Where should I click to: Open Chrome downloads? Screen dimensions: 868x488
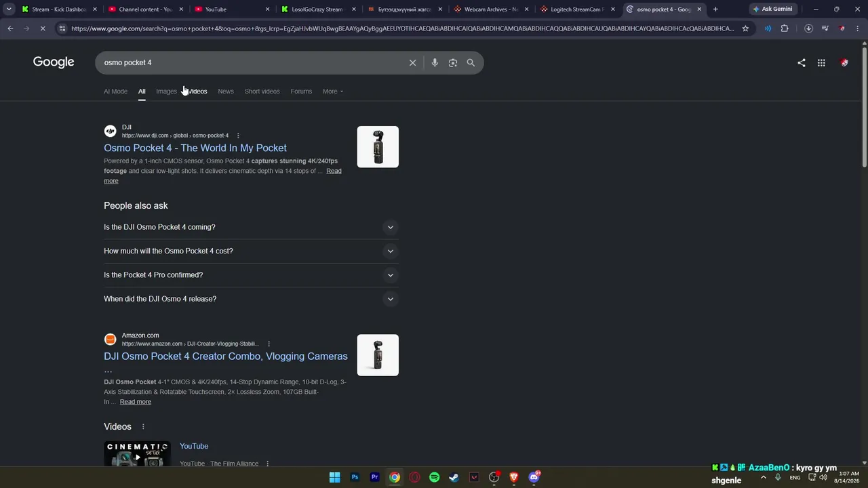click(808, 28)
